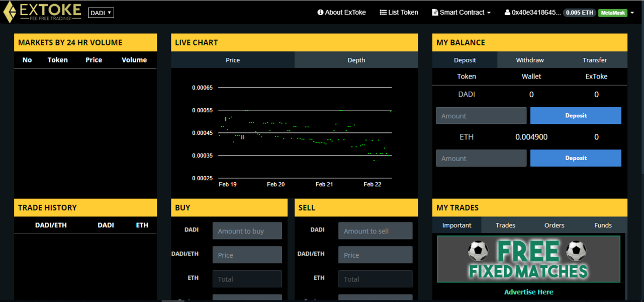Open the About ExToke link
The image size is (644, 302).
pos(342,12)
